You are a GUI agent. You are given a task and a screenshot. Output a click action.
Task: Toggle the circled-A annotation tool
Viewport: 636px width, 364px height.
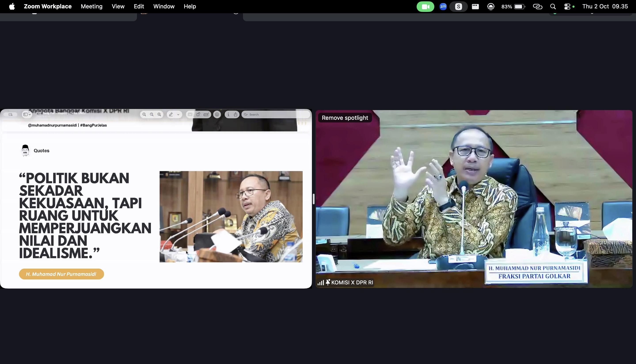coord(217,114)
